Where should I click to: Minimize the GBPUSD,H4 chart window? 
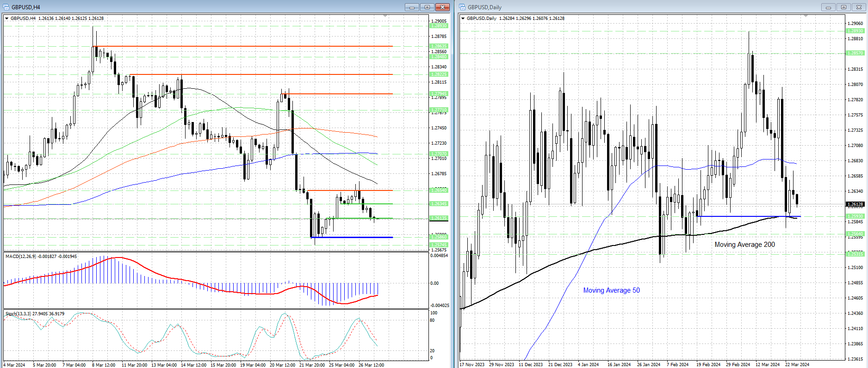point(412,7)
